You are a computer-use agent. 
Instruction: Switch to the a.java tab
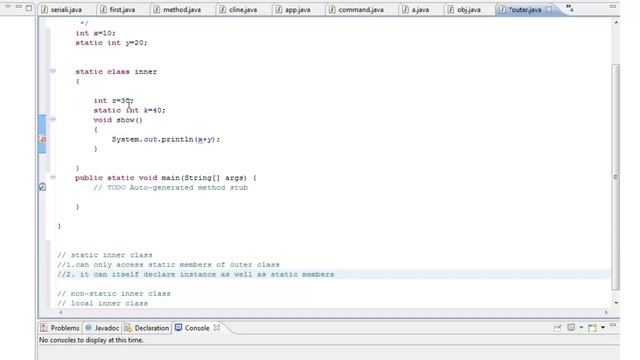coord(416,9)
